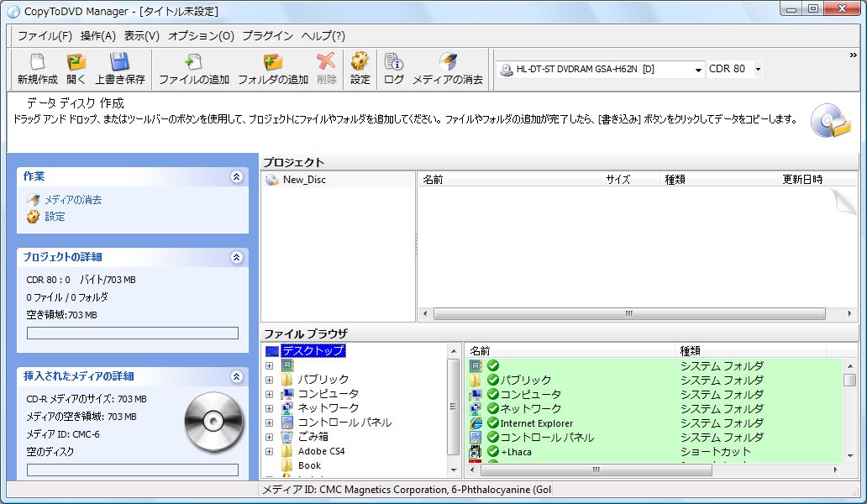Open the 操作(A) menu
Screen dimensions: 867x504
[97, 36]
